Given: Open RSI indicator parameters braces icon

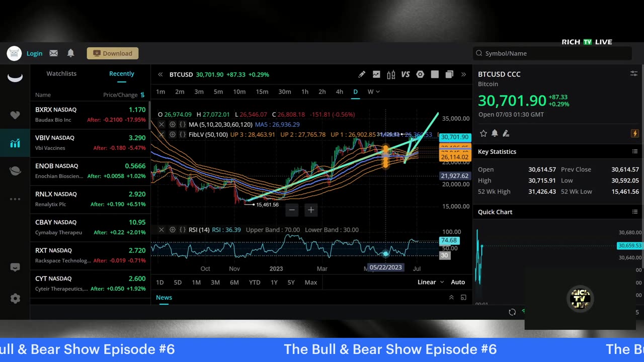Looking at the screenshot, I should [x=183, y=229].
